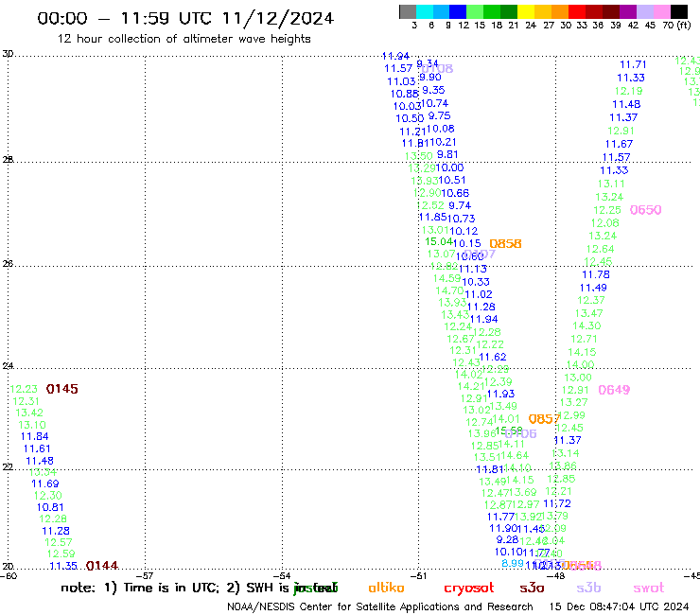Click the wave height value 11.71
Image resolution: width=700 pixels, height=615 pixels.
(x=633, y=64)
